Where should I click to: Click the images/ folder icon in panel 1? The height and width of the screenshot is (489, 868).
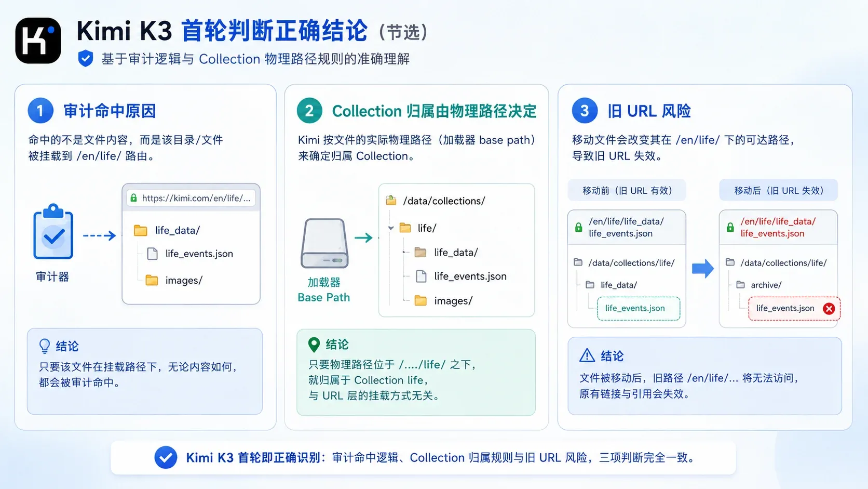pyautogui.click(x=152, y=280)
